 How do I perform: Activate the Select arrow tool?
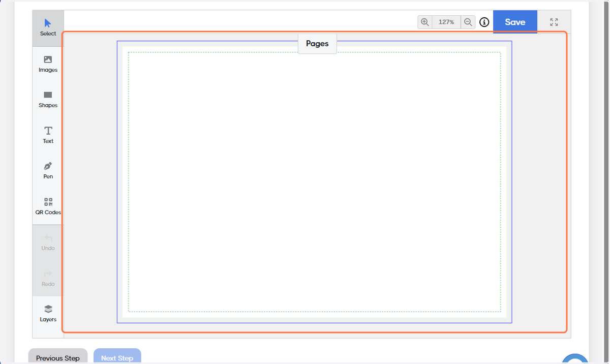coord(48,28)
